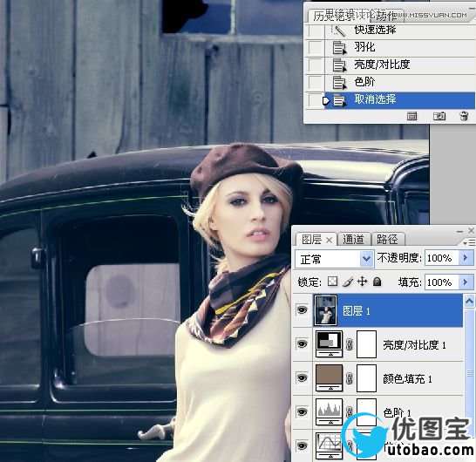Toggle lock position move icon

(362, 282)
